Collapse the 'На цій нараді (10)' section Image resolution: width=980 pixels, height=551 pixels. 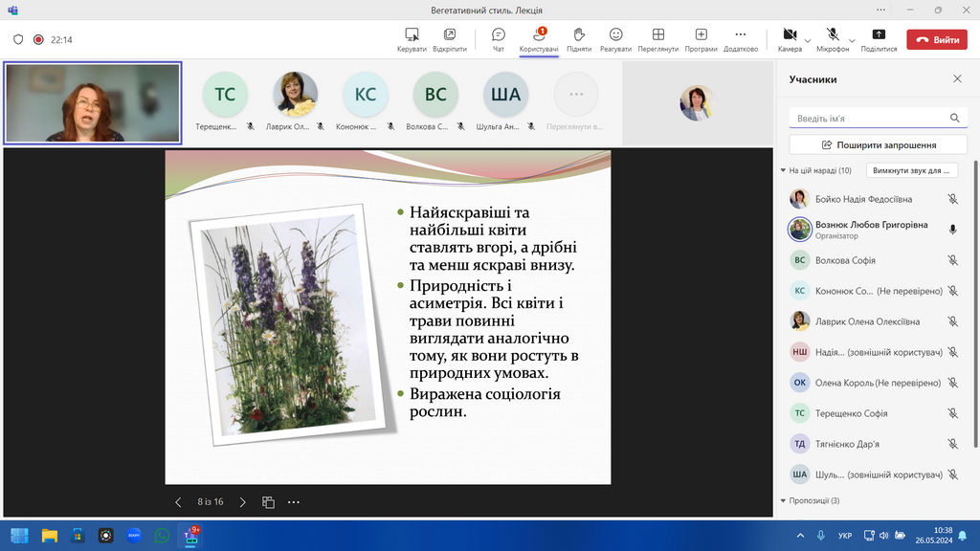[784, 171]
